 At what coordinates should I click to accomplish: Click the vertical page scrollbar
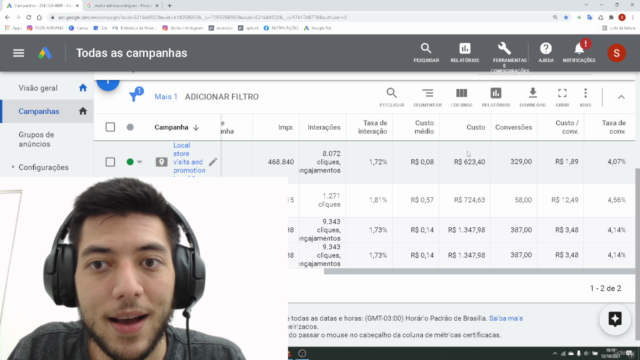pyautogui.click(x=638, y=253)
